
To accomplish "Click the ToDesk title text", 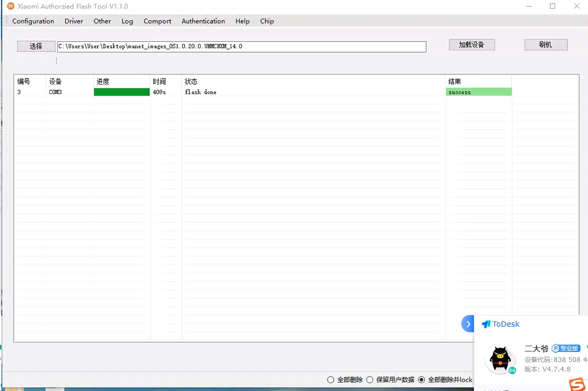I will coord(506,324).
